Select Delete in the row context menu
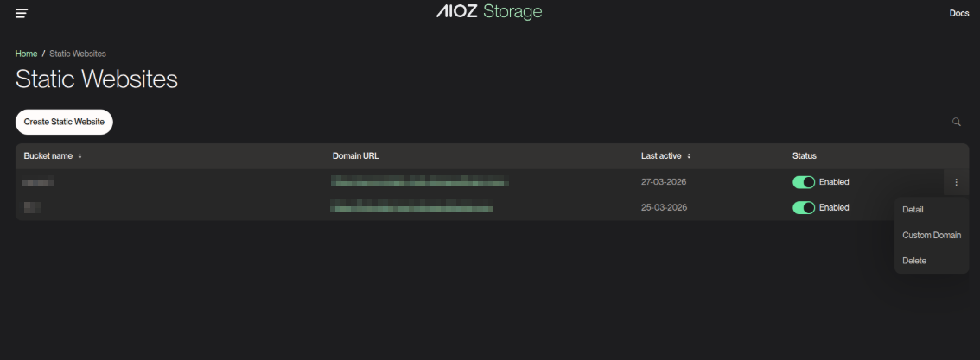Image resolution: width=980 pixels, height=360 pixels. point(914,261)
